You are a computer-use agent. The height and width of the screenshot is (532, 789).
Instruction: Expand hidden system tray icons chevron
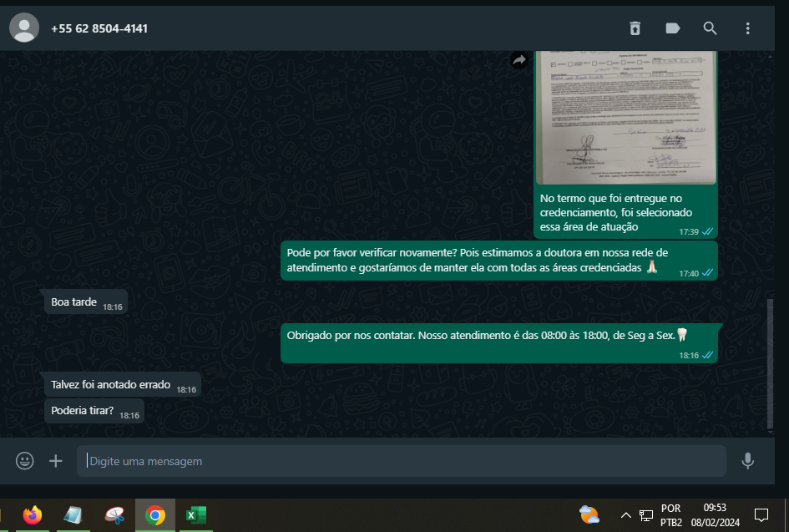point(625,515)
